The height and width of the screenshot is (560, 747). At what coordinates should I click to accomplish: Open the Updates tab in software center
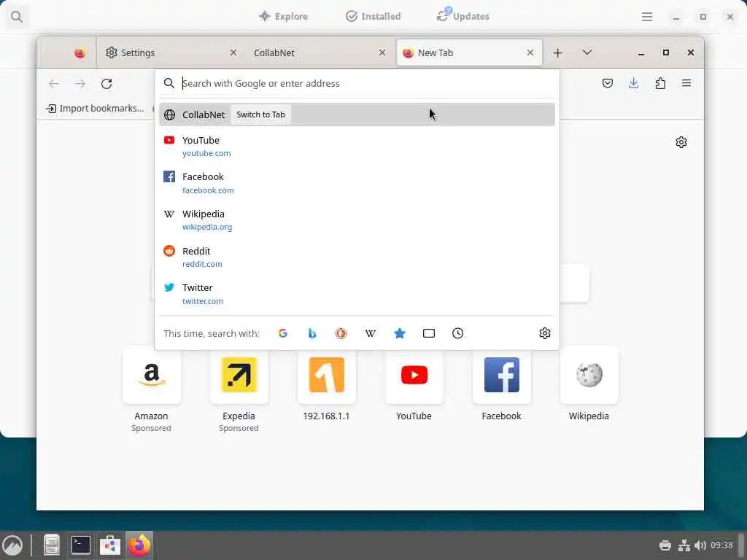pos(462,16)
